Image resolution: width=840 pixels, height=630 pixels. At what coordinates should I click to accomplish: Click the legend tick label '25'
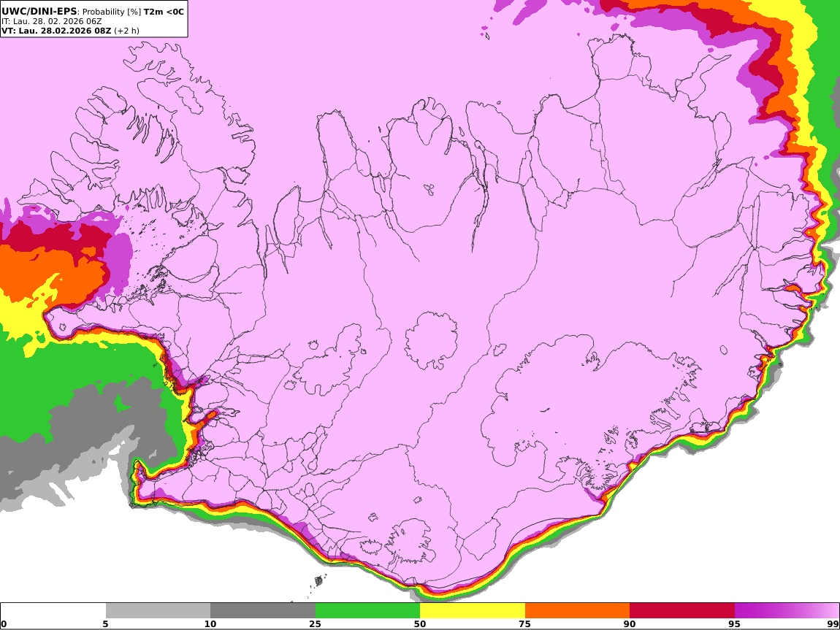315,623
